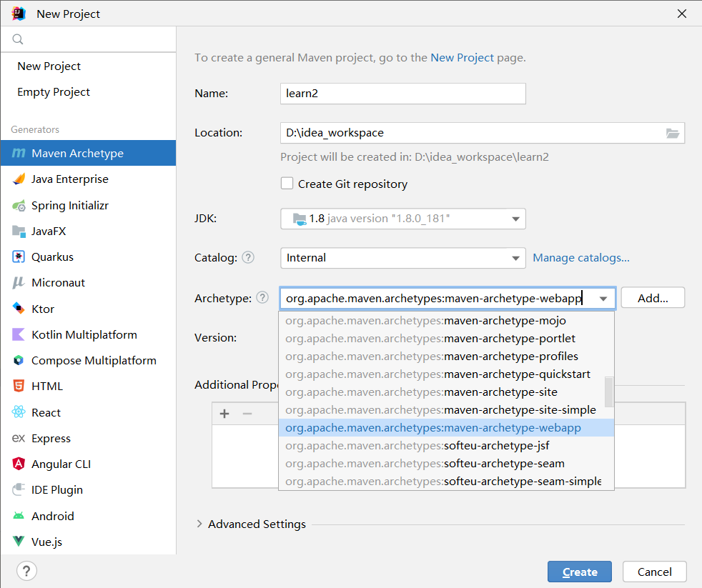Pick the Angular CLI icon
This screenshot has height=588, width=702.
[19, 464]
